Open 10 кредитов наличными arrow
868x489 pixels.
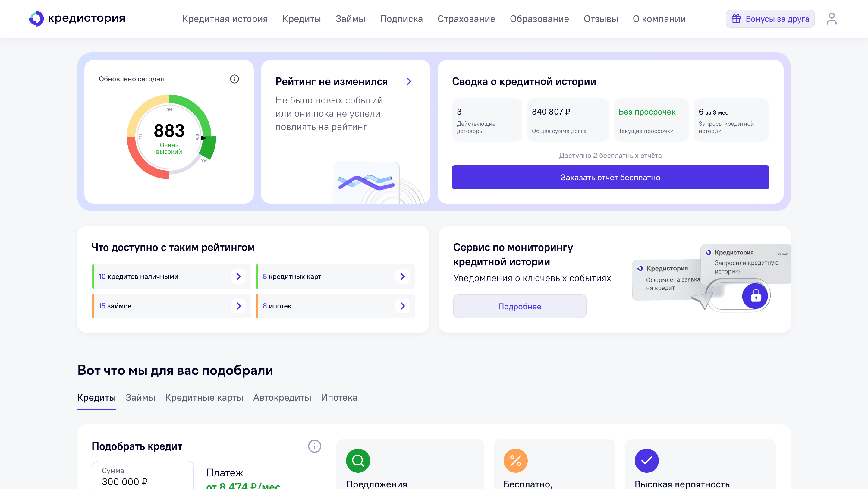239,276
